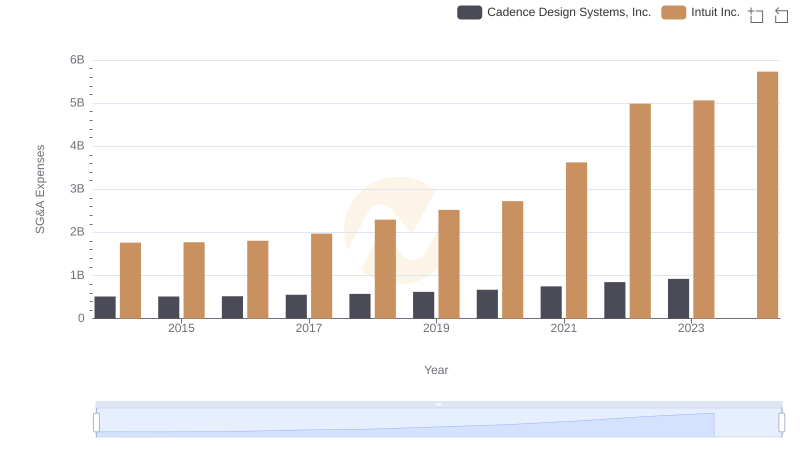Viewport: 800px width, 461px height.
Task: Click the Intuit bar for 2016
Action: pos(258,279)
